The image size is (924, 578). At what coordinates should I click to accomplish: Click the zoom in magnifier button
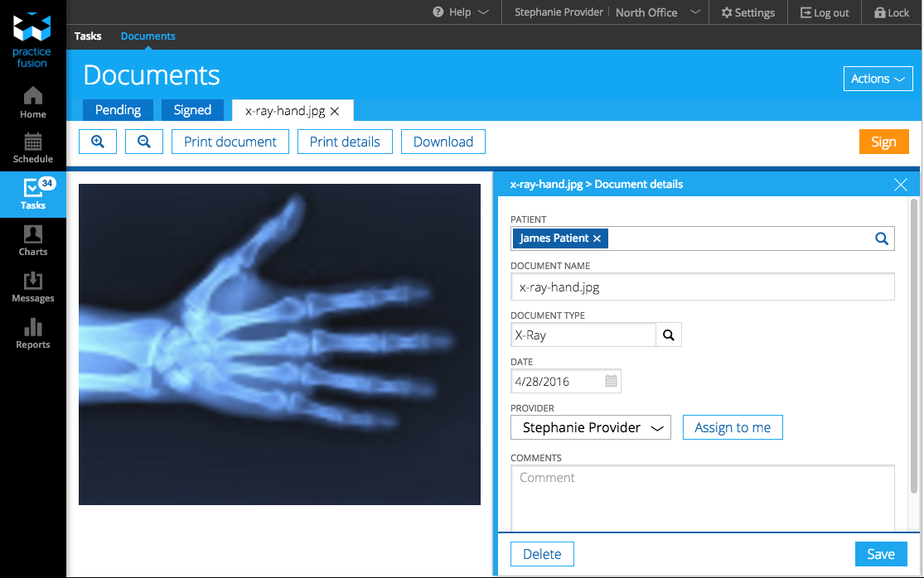98,142
